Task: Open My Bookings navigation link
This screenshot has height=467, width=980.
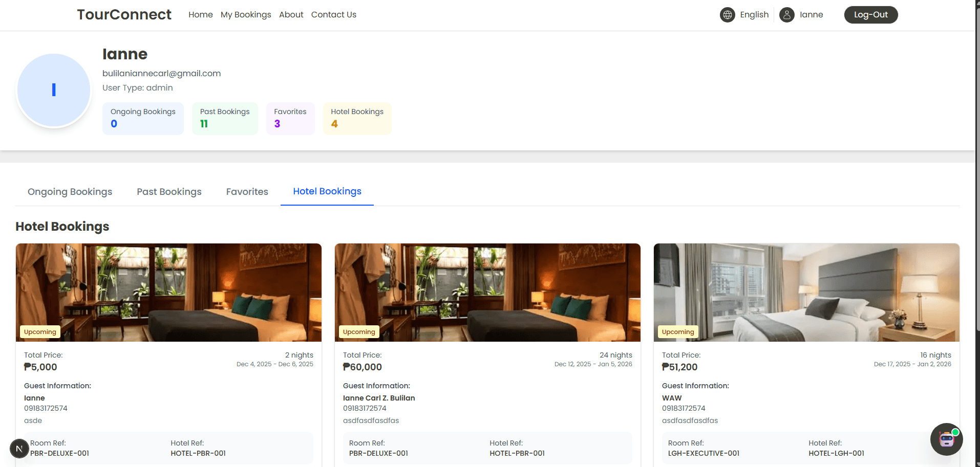Action: click(246, 15)
